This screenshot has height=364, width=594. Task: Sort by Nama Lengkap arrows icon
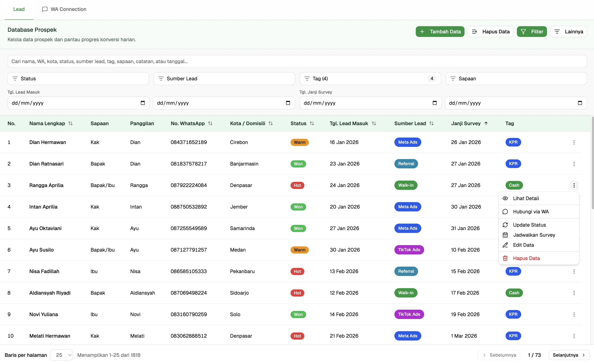point(70,123)
